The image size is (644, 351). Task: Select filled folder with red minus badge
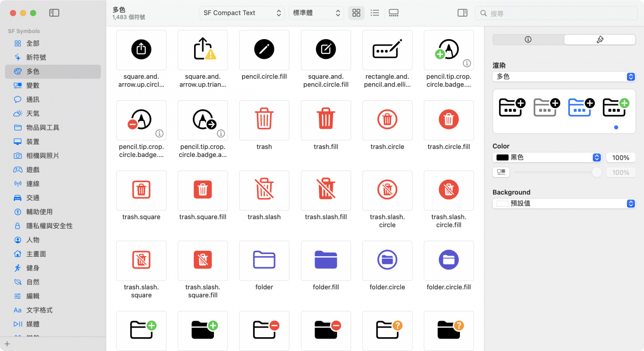tap(326, 331)
